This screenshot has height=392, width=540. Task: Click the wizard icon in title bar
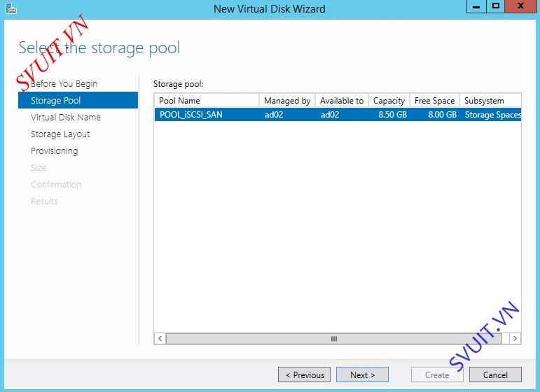pyautogui.click(x=11, y=8)
